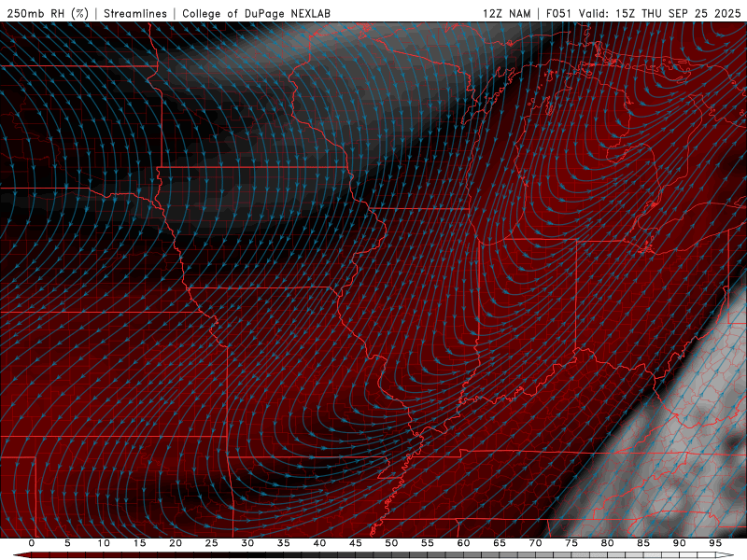Click the '20' tick label on the scale
This screenshot has height=560, width=747.
(176, 543)
